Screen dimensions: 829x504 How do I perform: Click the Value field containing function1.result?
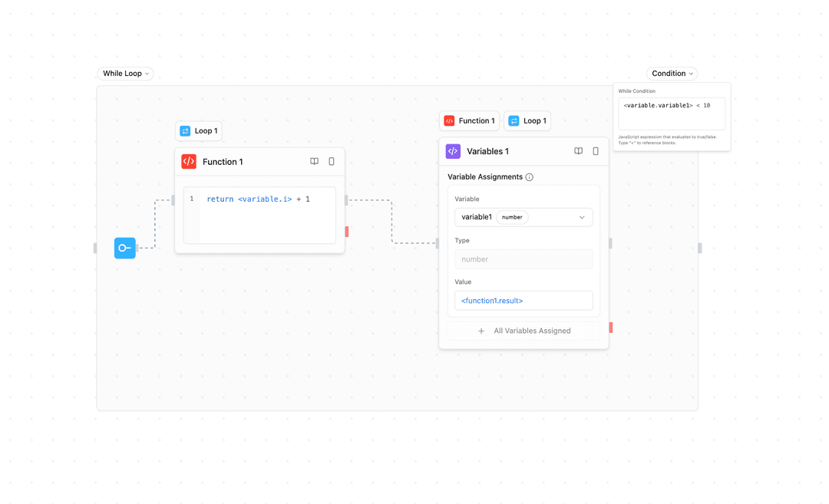tap(523, 301)
